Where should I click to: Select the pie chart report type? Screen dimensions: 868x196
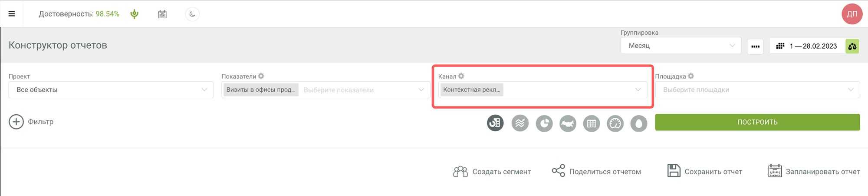click(544, 123)
